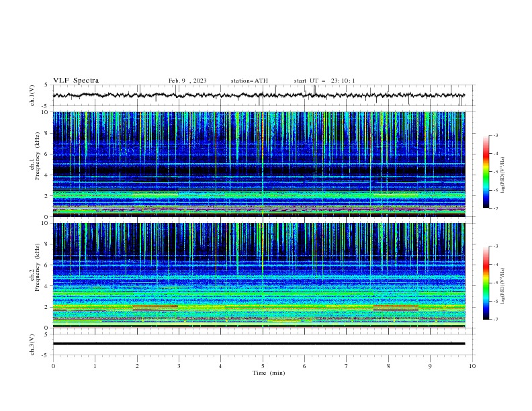
Task: Click the ch.1 frequency tick label "8"
Action: (x=46, y=133)
